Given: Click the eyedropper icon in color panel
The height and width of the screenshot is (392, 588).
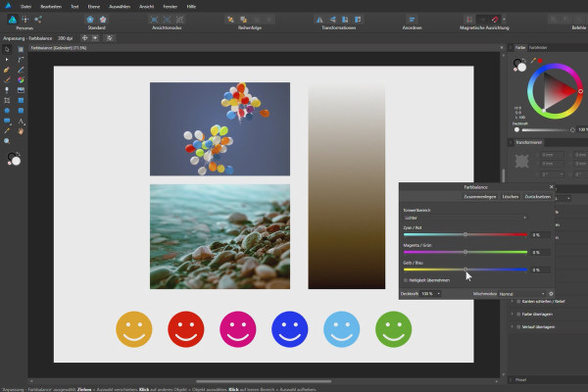Looking at the screenshot, I should coord(533,61).
